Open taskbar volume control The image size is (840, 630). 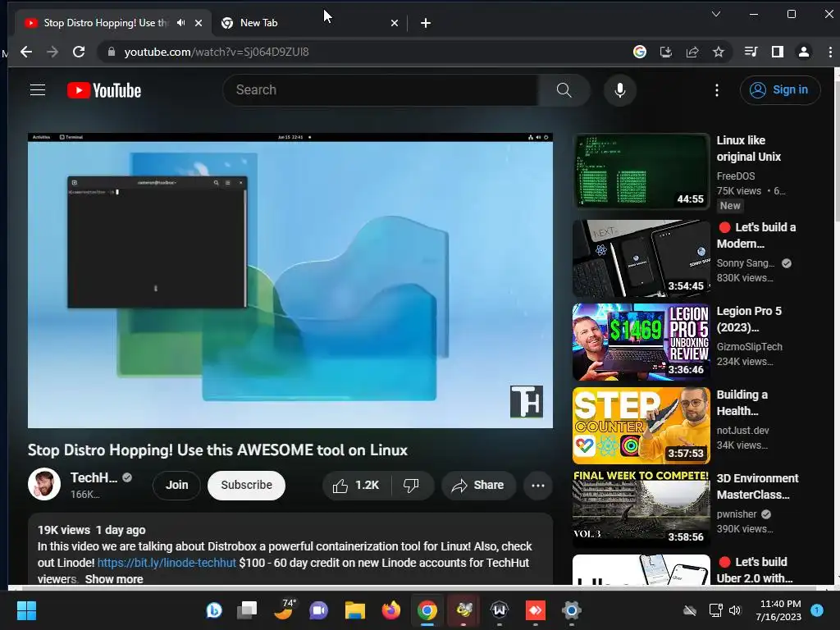tap(735, 610)
